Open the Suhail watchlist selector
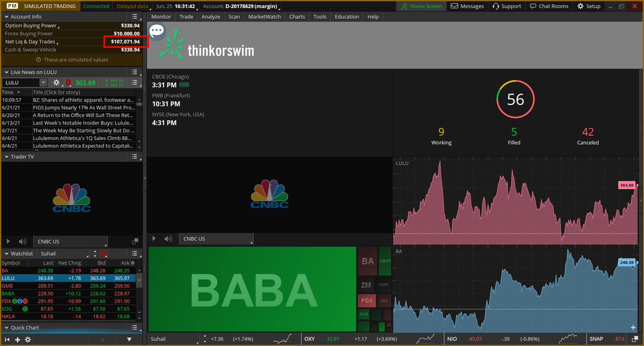 point(64,253)
